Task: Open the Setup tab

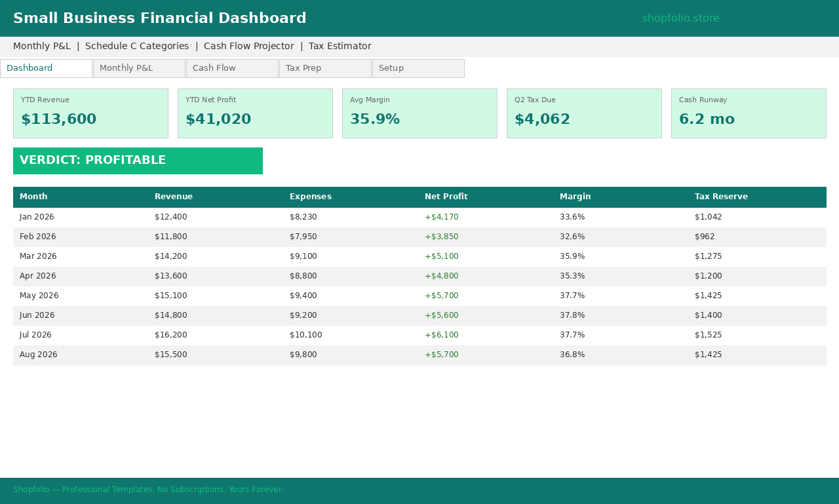Action: (x=418, y=68)
